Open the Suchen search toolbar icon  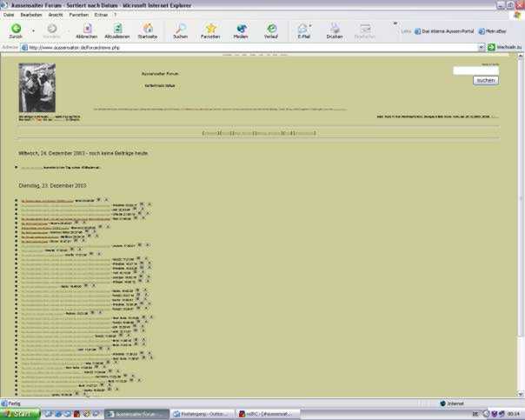tap(180, 29)
